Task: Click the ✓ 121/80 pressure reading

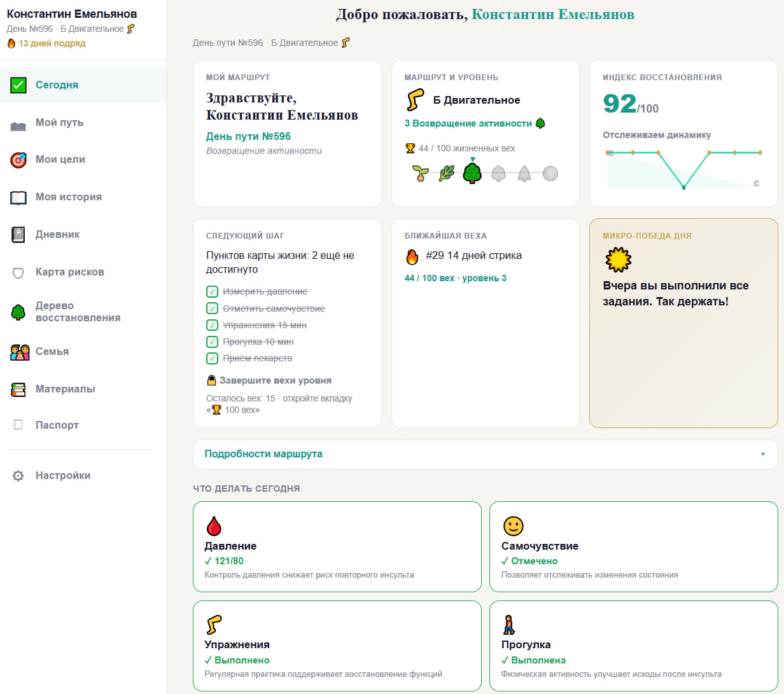Action: tap(224, 561)
